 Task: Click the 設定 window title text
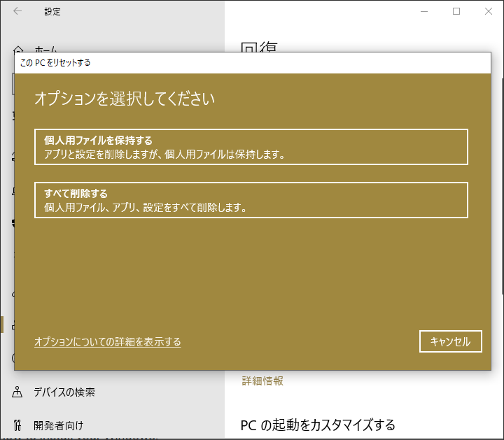pos(52,12)
